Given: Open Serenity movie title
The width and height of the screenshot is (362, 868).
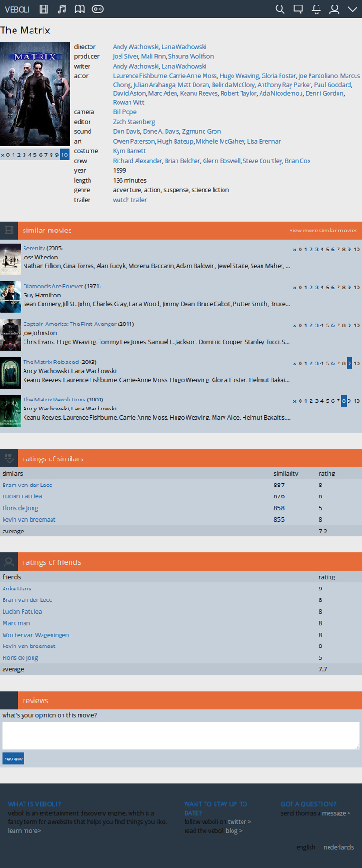Looking at the screenshot, I should 33,248.
